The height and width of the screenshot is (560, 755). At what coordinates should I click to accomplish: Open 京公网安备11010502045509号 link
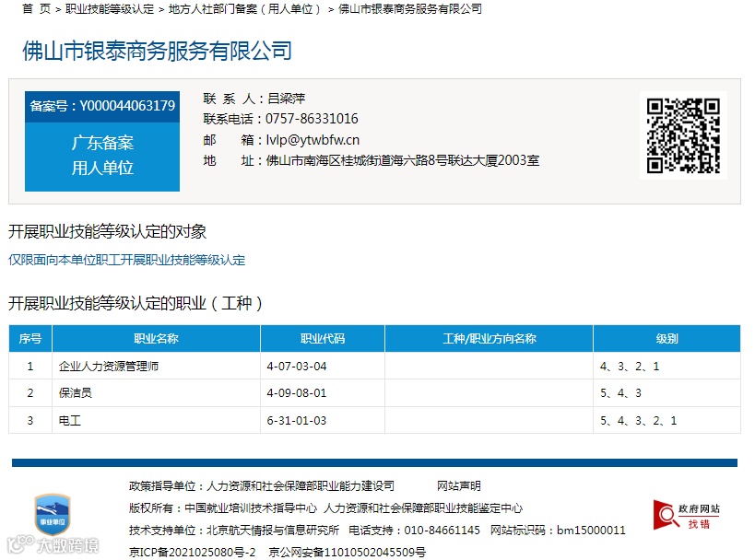[348, 553]
